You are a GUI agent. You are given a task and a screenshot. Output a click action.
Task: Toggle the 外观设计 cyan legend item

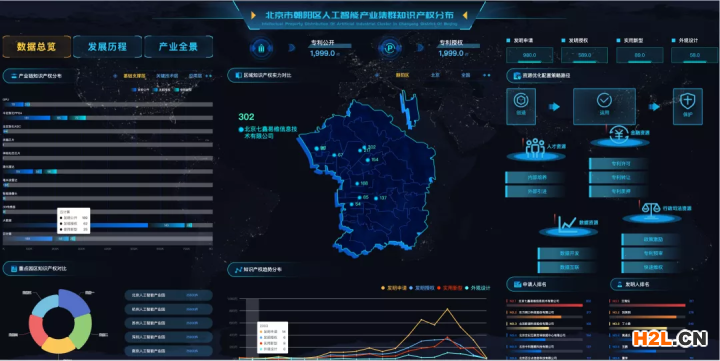point(478,288)
